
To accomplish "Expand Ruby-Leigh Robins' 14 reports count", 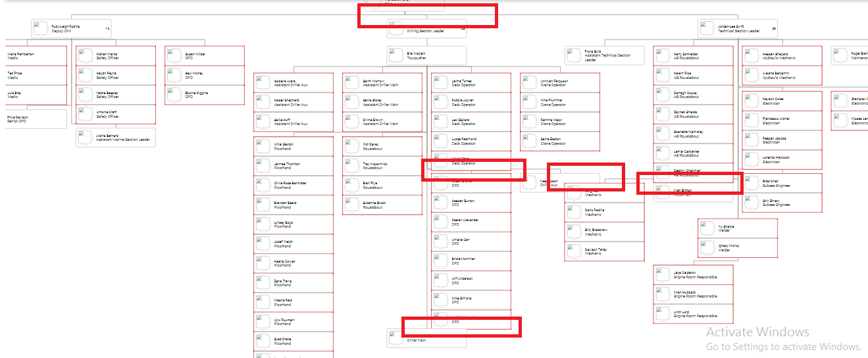I will click(x=107, y=29).
